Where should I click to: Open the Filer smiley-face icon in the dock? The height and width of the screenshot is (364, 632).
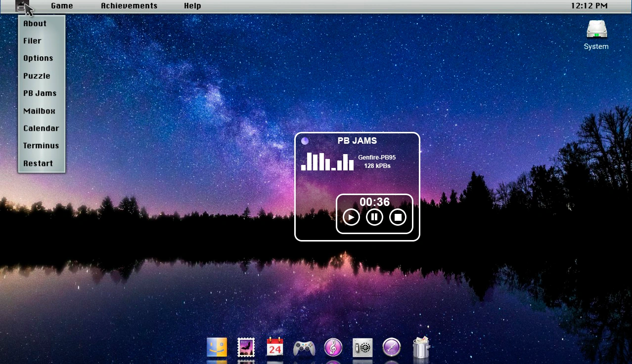point(217,347)
